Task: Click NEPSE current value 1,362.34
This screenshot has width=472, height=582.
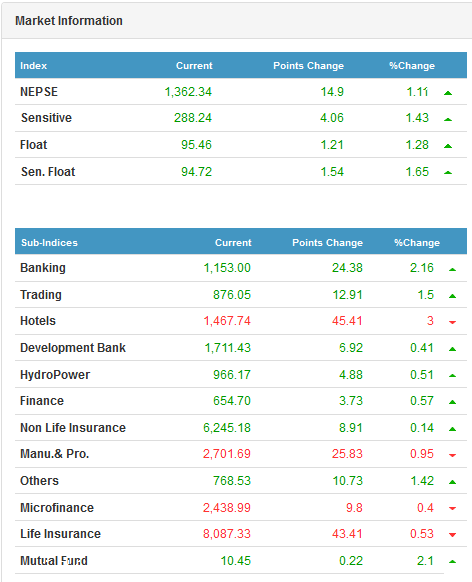Action: (x=188, y=92)
